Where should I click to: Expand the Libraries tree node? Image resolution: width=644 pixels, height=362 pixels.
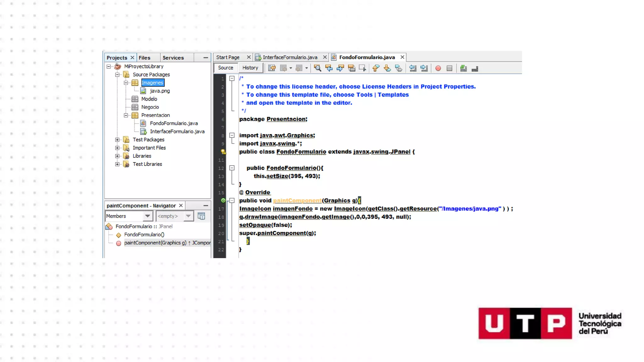click(x=117, y=156)
